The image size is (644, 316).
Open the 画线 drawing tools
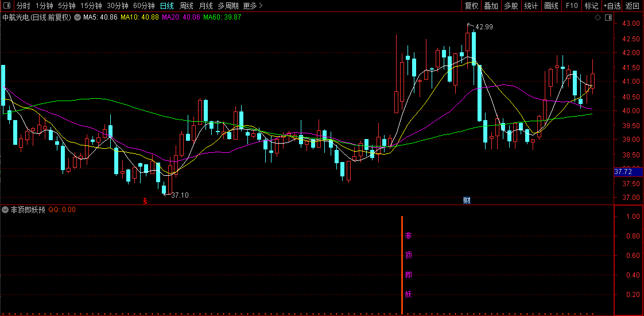coord(551,6)
